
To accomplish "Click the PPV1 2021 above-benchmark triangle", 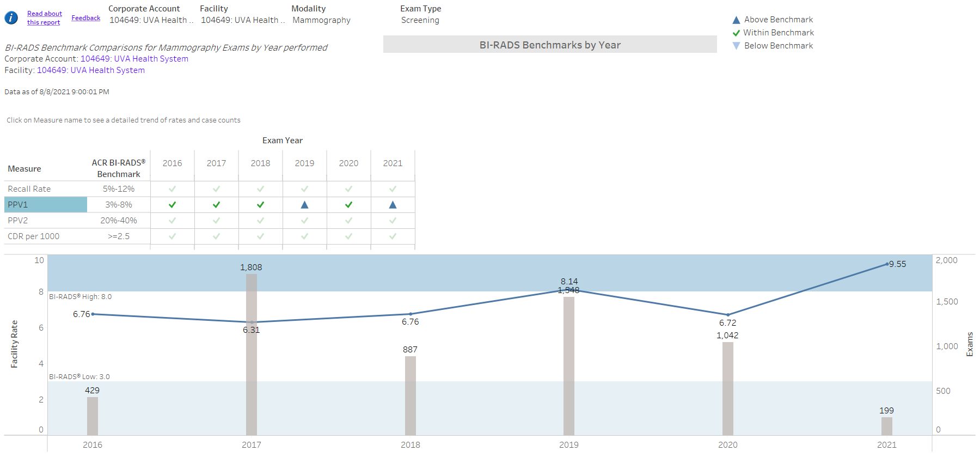I will click(x=393, y=205).
